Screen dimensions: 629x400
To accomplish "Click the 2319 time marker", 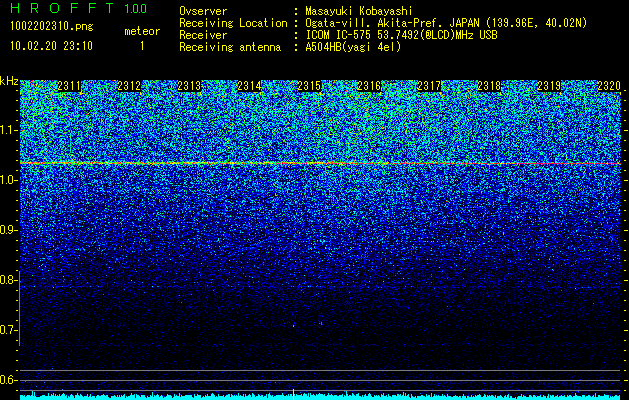I will 549,86.
